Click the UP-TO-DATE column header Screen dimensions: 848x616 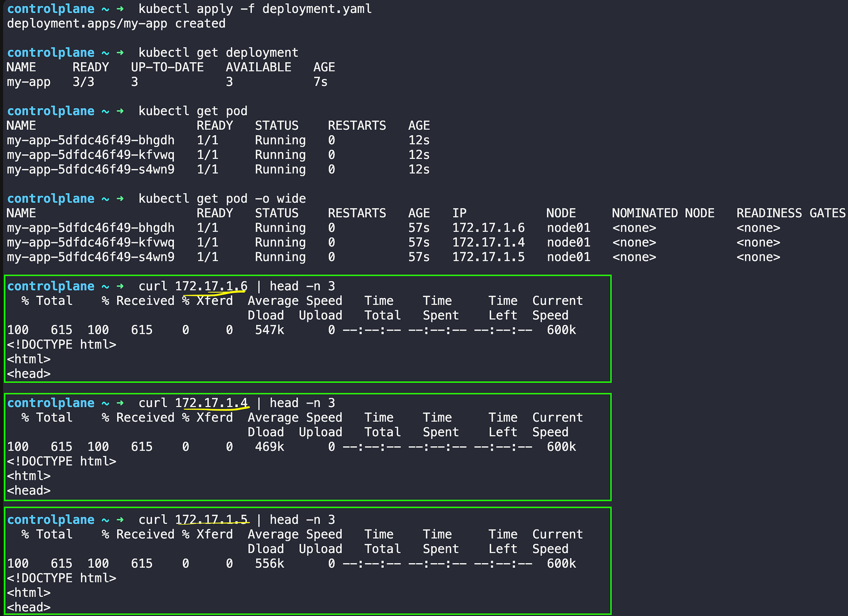click(x=167, y=67)
